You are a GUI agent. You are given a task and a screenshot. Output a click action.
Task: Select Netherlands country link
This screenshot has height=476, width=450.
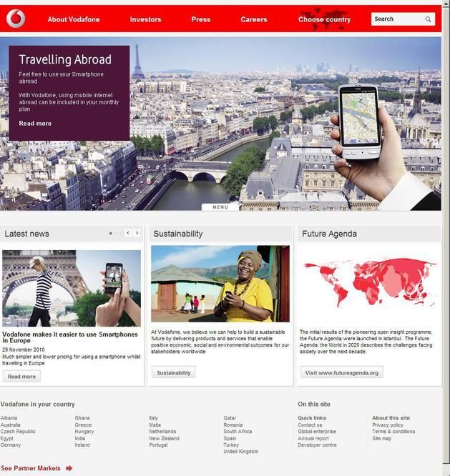pos(162,432)
